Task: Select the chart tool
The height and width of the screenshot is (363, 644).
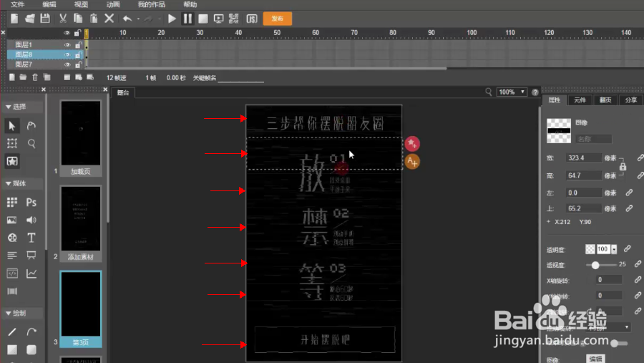Action: pos(31,274)
